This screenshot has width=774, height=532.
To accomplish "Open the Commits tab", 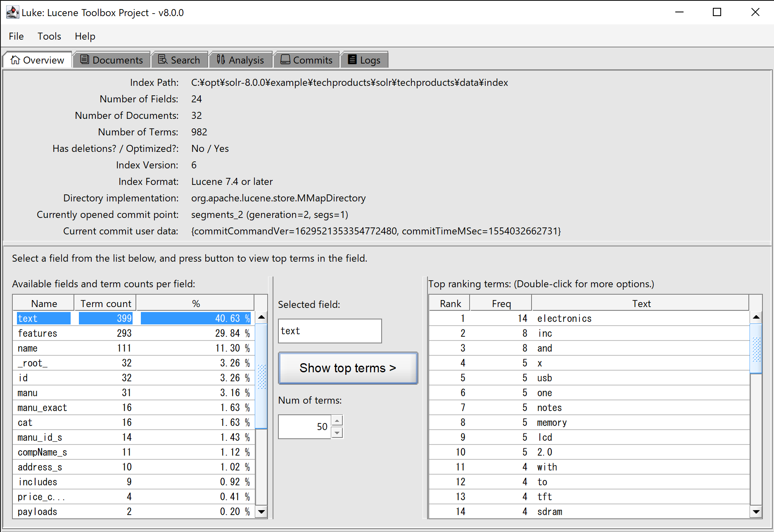I will (306, 60).
